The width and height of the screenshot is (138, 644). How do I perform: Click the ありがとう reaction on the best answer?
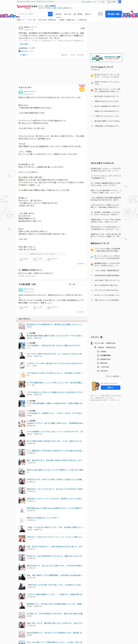53,260
